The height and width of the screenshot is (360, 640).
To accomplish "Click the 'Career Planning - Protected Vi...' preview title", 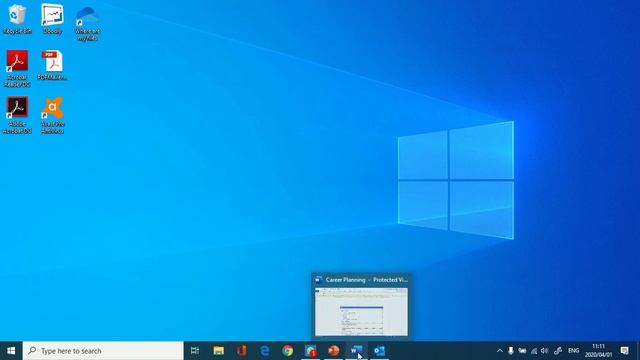I will (367, 280).
